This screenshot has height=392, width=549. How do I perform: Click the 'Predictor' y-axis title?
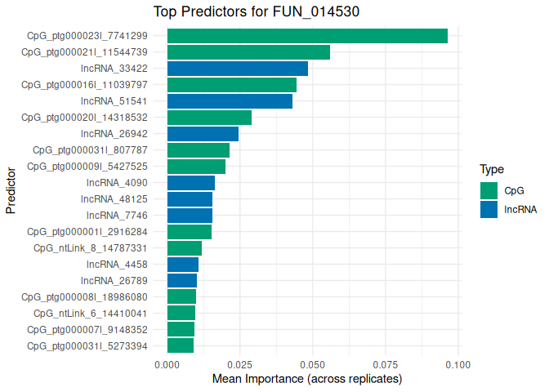pos(11,191)
